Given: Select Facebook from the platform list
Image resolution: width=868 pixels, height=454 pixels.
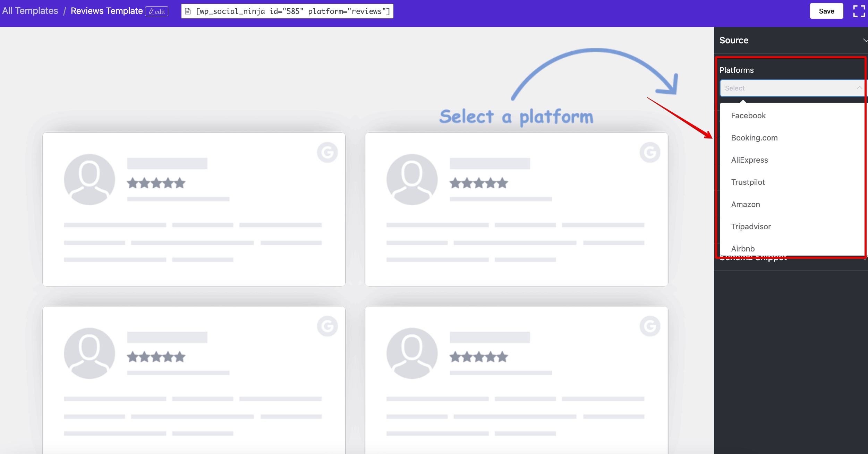Looking at the screenshot, I should tap(748, 115).
